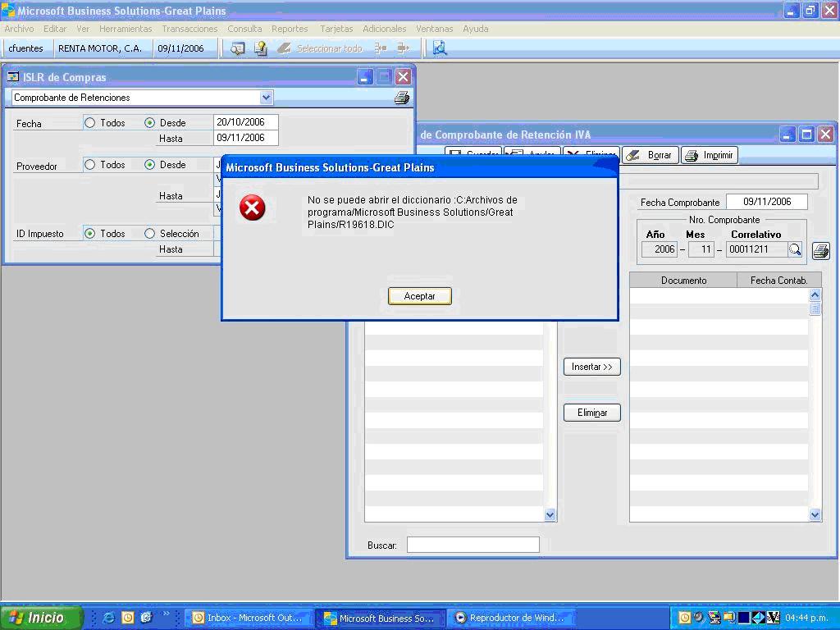
Task: Click the Outlook clock tray icon
Action: point(685,618)
